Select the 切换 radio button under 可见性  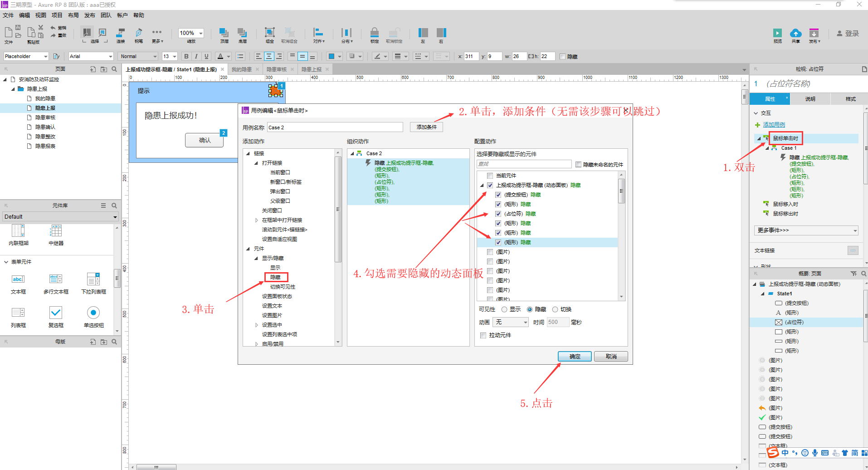click(x=555, y=309)
